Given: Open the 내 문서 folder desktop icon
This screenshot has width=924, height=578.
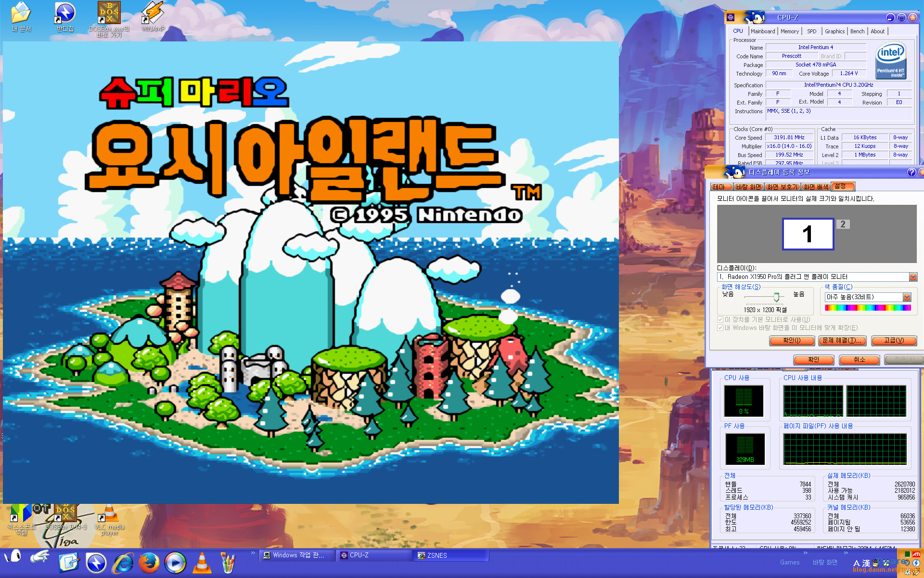Looking at the screenshot, I should coord(21,16).
